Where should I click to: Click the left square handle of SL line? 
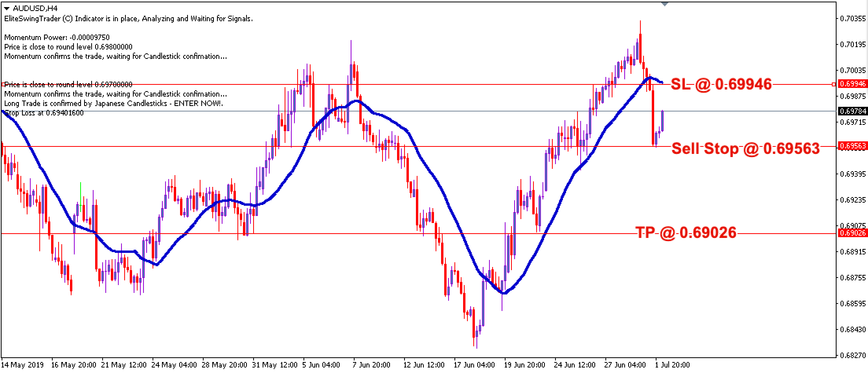click(x=3, y=84)
